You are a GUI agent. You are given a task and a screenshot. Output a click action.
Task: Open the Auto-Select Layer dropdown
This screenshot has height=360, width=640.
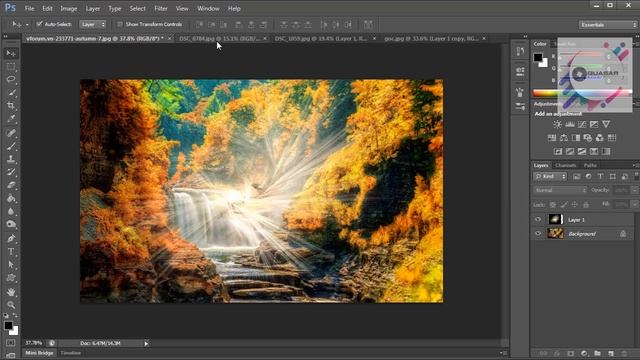(x=93, y=24)
